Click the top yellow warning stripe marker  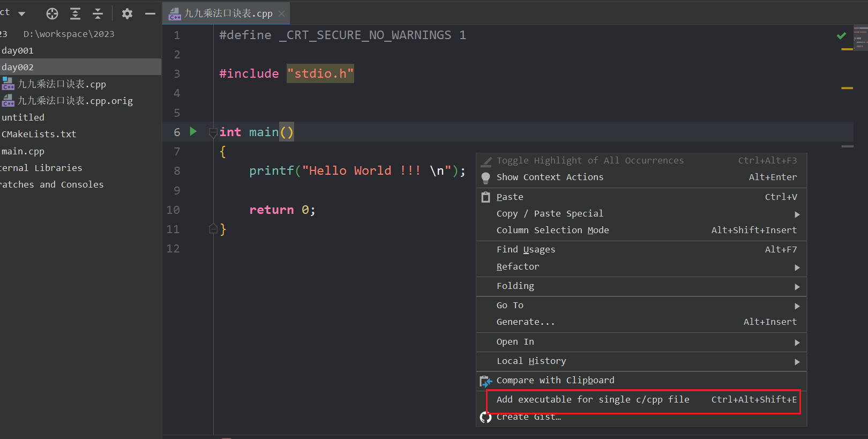pyautogui.click(x=847, y=49)
